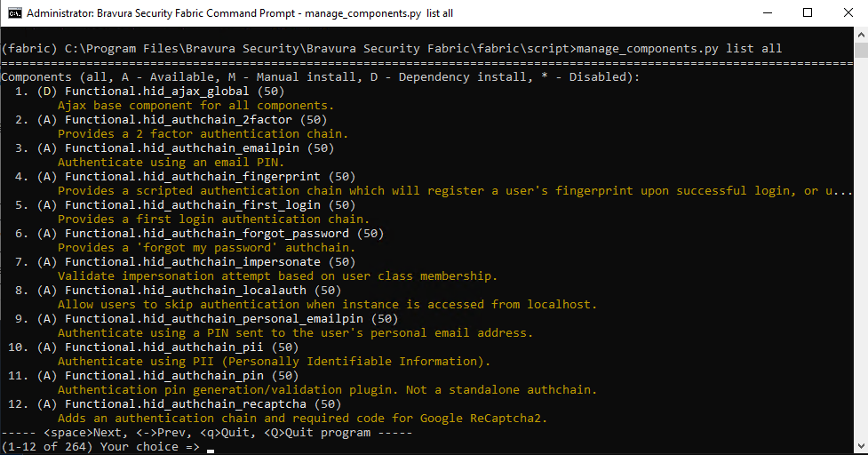Select the Functional.hid_authchain_impersonate line
Viewport: 868px width, 455px height.
(195, 262)
